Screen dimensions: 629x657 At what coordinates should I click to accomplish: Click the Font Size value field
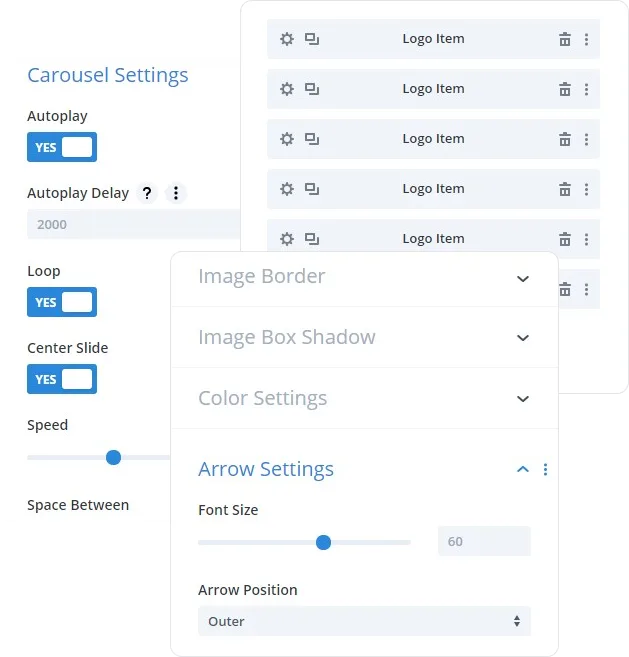pyautogui.click(x=484, y=542)
